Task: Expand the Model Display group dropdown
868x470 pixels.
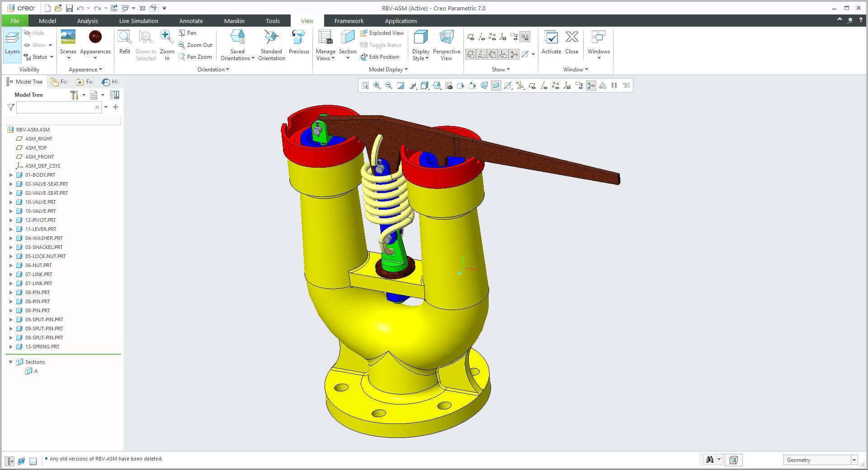Action: click(x=388, y=69)
